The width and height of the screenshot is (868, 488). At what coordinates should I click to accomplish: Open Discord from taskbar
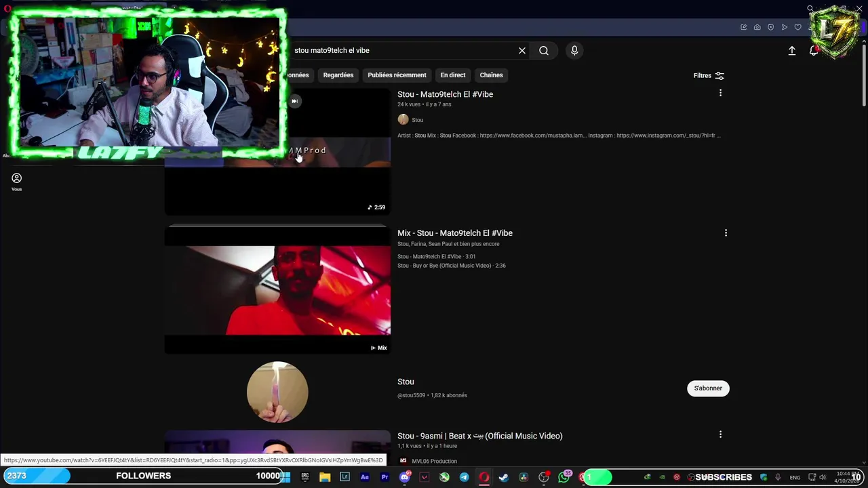(405, 477)
